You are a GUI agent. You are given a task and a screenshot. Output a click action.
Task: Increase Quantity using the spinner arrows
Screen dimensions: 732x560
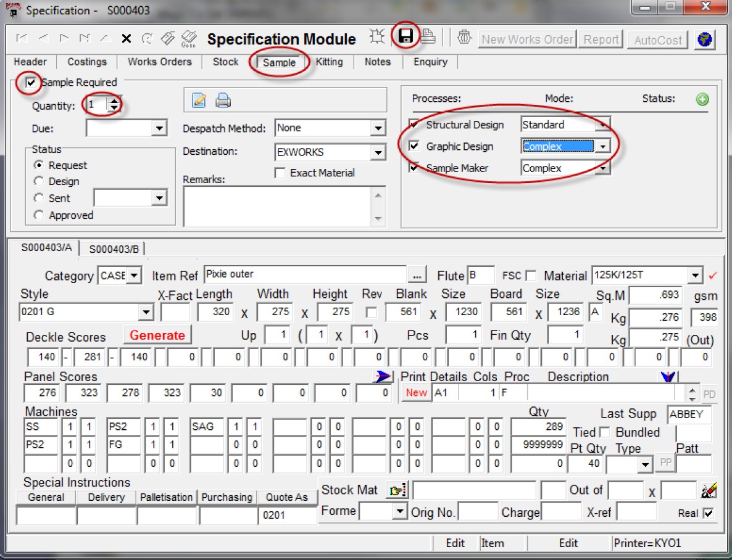tap(114, 102)
